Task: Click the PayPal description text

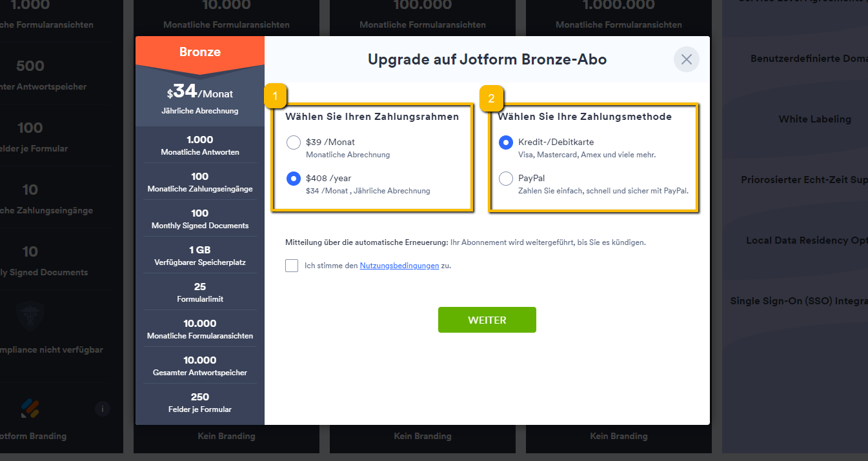Action: [x=603, y=191]
